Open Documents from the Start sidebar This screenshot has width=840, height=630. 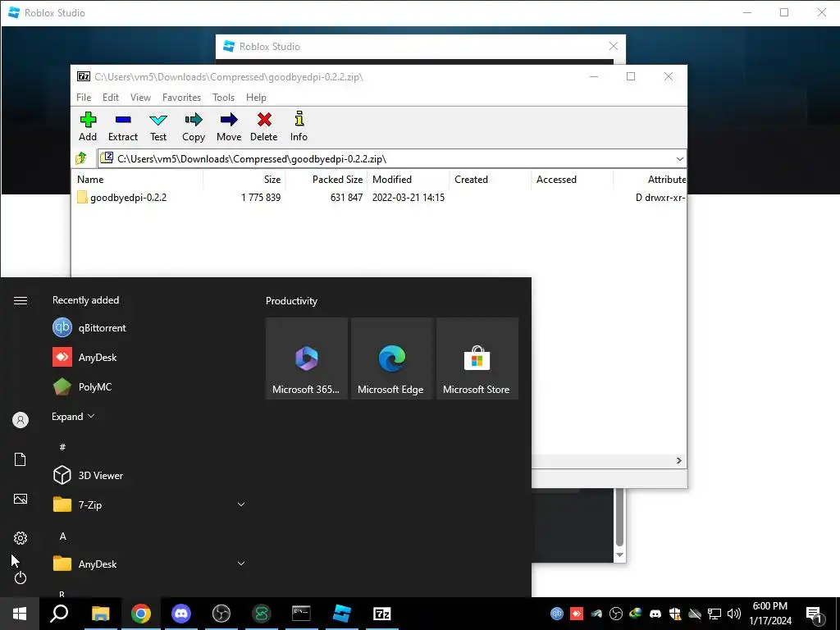pos(21,459)
